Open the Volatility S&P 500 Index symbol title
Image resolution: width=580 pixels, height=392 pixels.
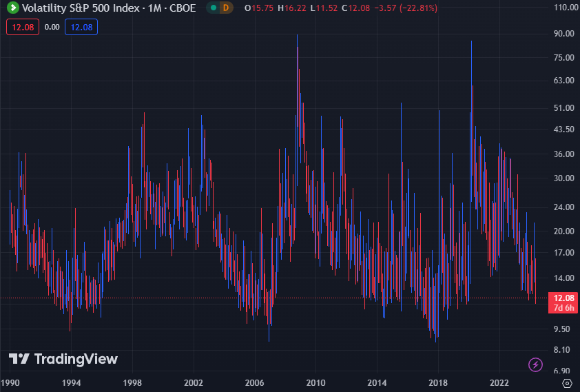click(x=109, y=8)
